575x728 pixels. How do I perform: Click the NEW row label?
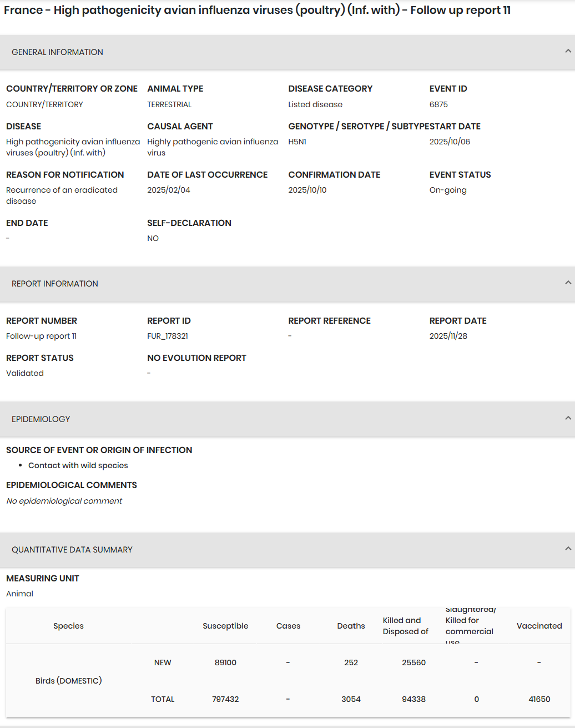tap(163, 662)
